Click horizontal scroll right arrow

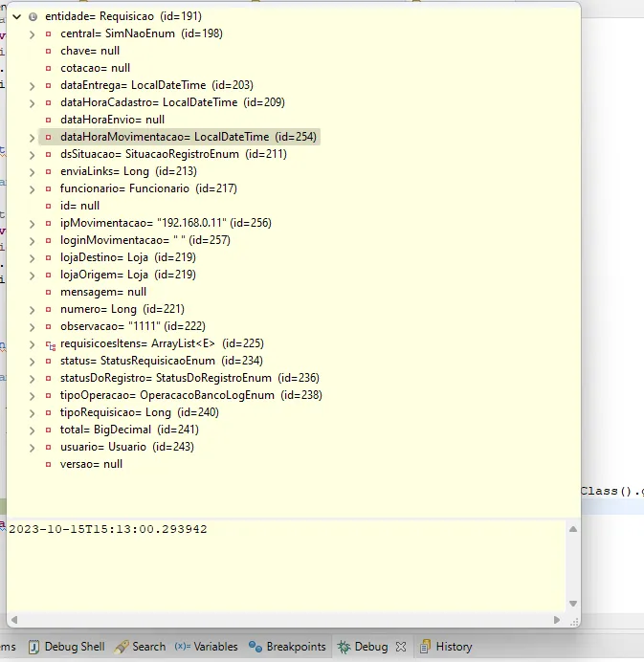pyautogui.click(x=557, y=620)
